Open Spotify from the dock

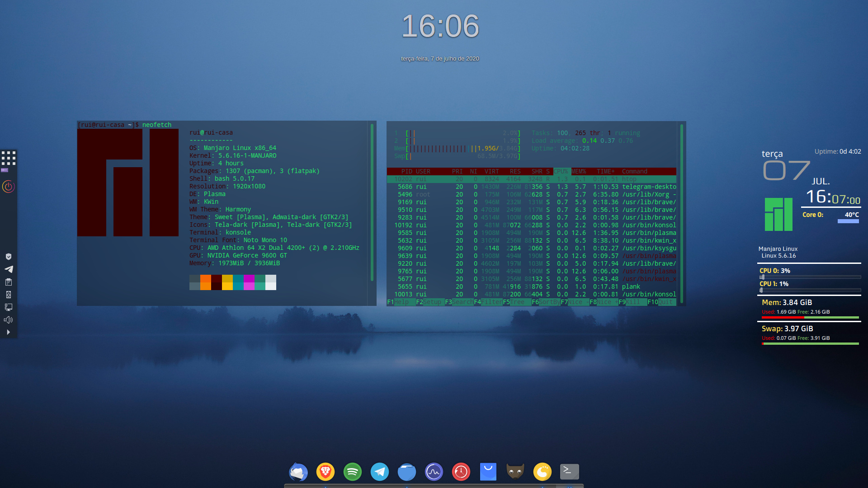(x=353, y=472)
